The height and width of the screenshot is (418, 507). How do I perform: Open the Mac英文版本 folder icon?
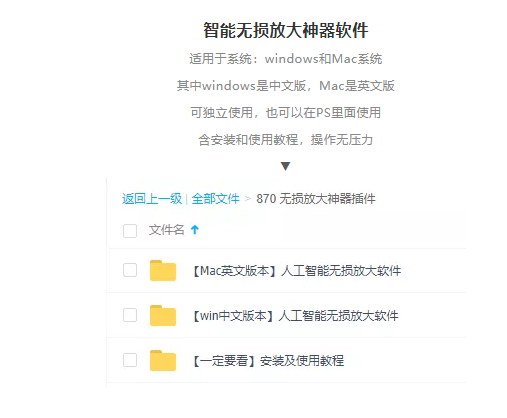click(163, 270)
